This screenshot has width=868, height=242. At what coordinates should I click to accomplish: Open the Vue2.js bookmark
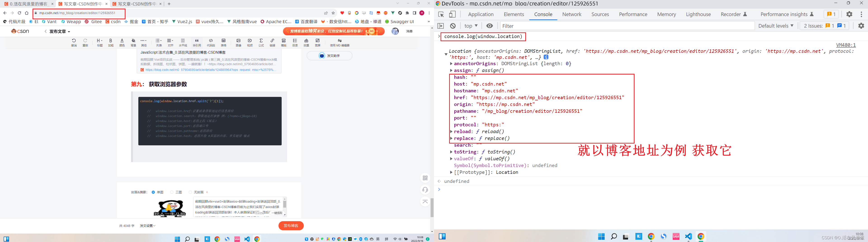tap(182, 22)
